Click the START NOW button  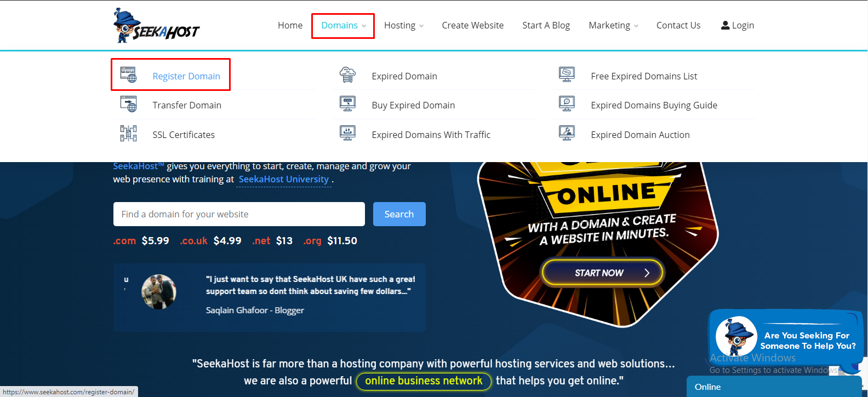point(602,273)
